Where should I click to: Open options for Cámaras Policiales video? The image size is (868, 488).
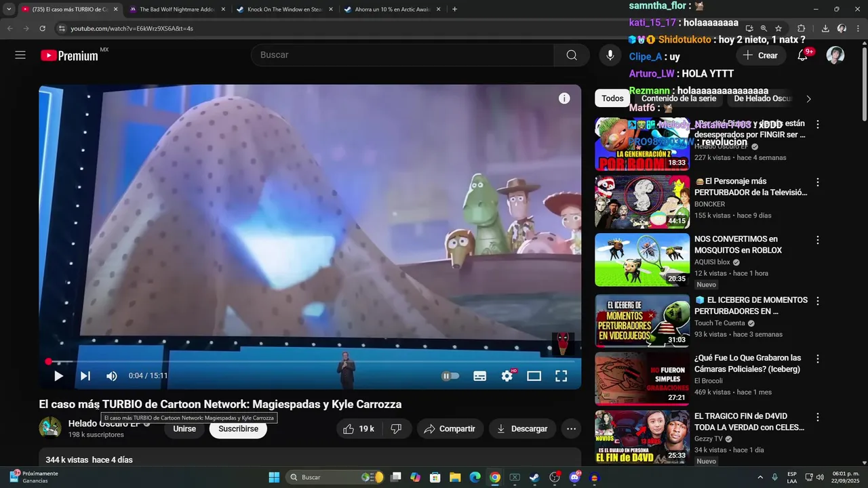(x=818, y=359)
